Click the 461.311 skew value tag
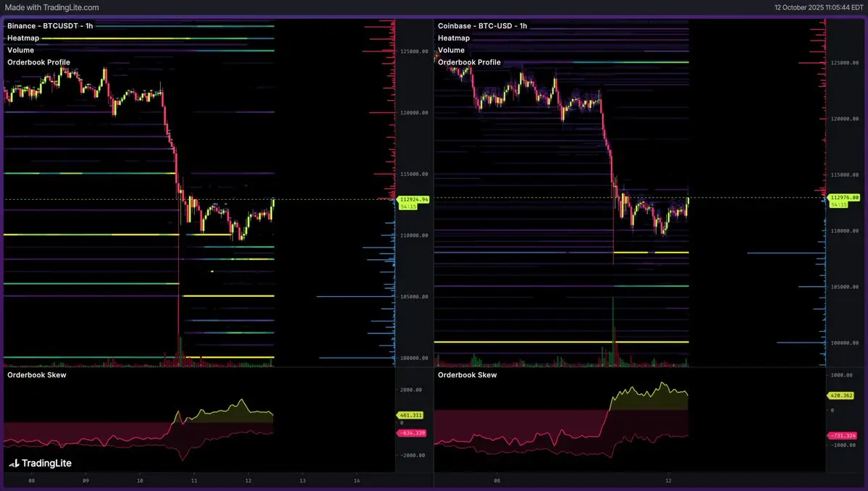The width and height of the screenshot is (868, 491). tap(410, 415)
